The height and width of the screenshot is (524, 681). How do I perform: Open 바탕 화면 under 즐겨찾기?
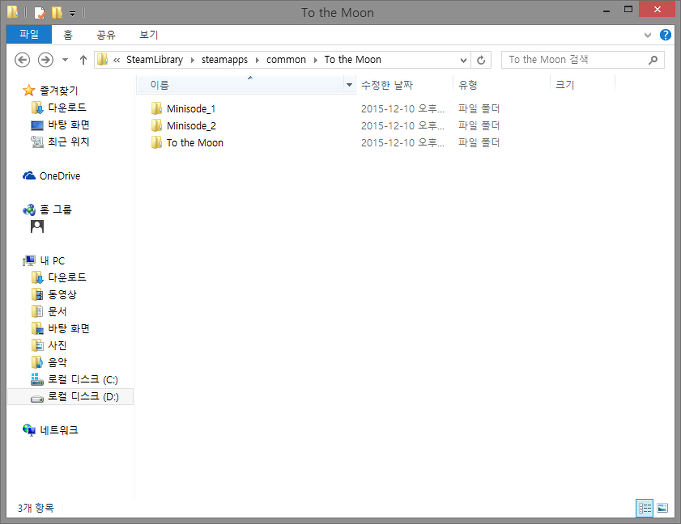click(x=69, y=125)
